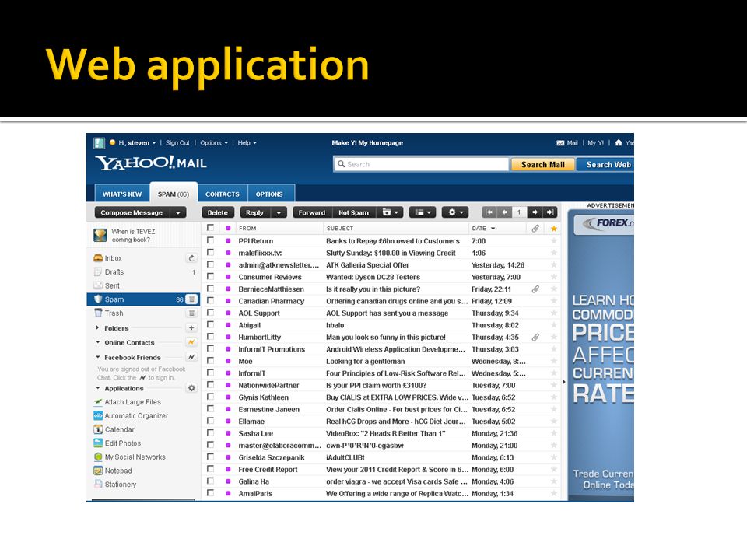Toggle the select-all checkbox in header
Image resolution: width=747 pixels, height=560 pixels.
click(210, 228)
